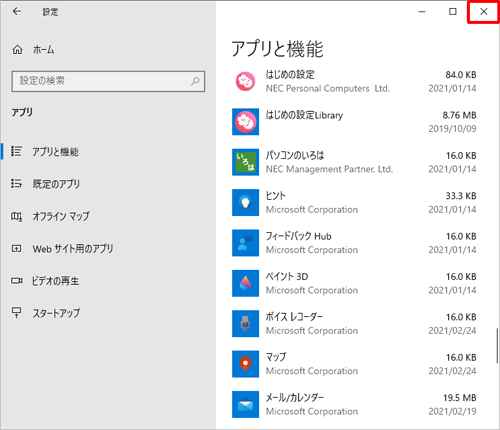Minimize the 設定 window
Screen dimensions: 500x430
point(422,12)
